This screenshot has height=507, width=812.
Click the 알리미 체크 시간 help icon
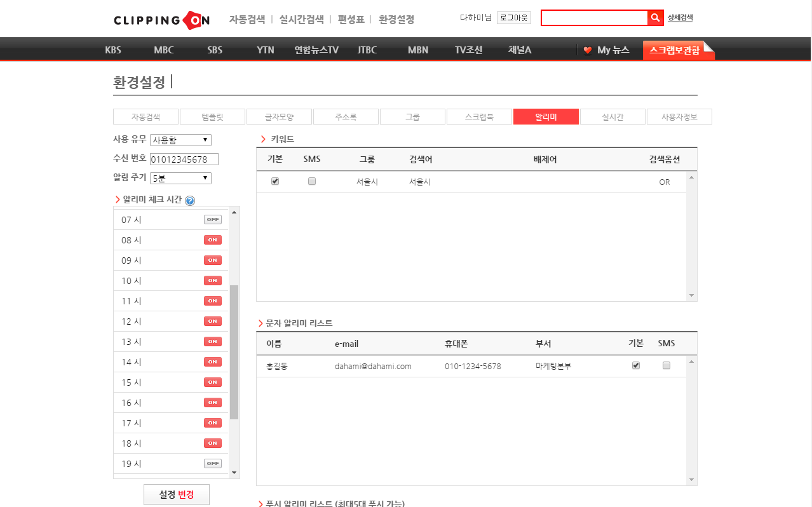tap(190, 200)
